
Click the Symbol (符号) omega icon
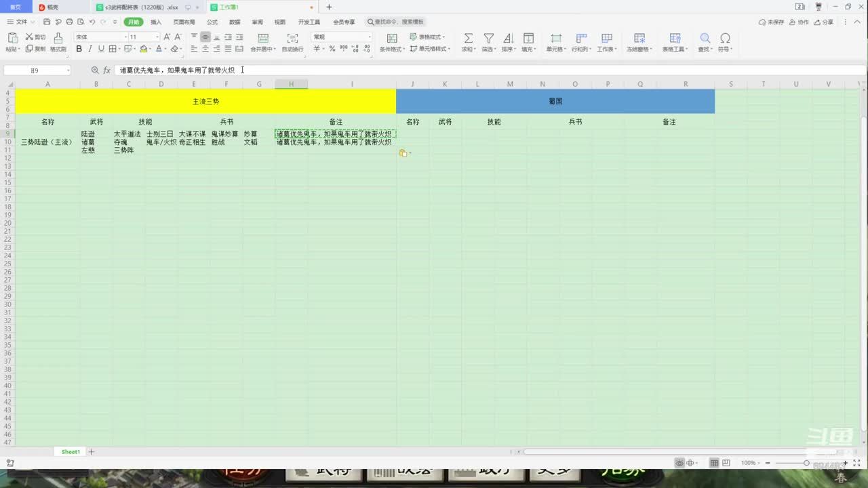(725, 39)
